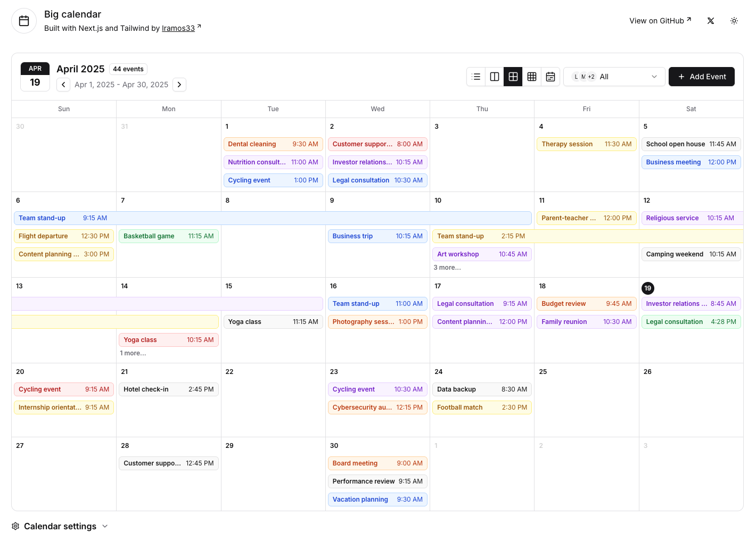Click the Calendar settings gear icon

tap(15, 526)
